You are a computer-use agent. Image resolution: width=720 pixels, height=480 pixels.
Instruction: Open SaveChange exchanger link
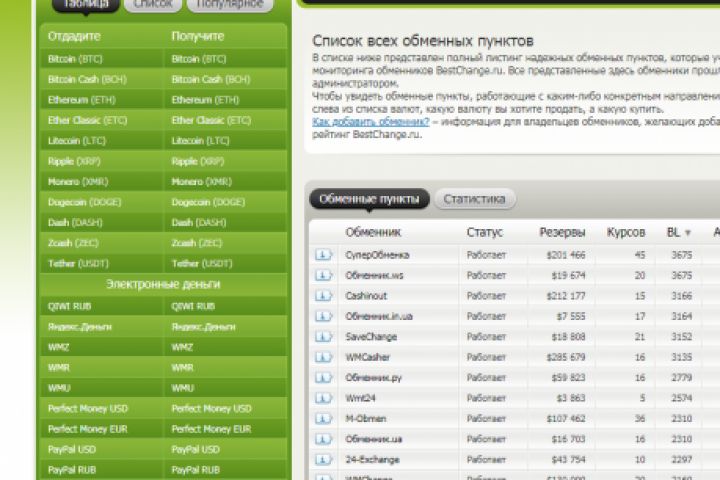371,337
